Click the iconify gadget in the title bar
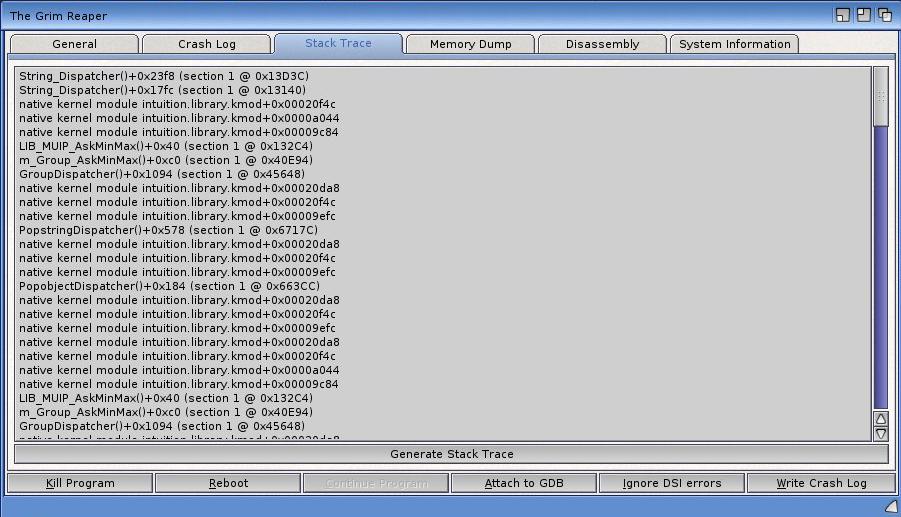The height and width of the screenshot is (517, 901). click(x=843, y=15)
